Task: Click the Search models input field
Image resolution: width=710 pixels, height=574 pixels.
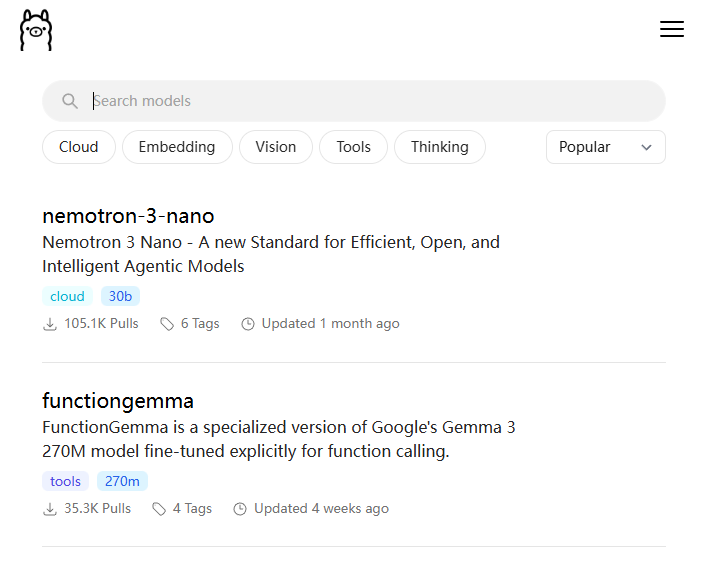Action: (370, 101)
